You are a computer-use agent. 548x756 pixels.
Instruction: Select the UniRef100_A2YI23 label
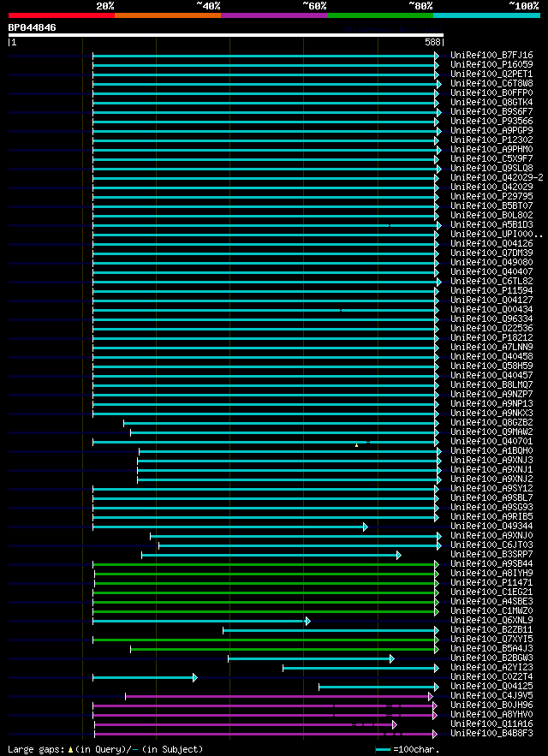point(491,669)
